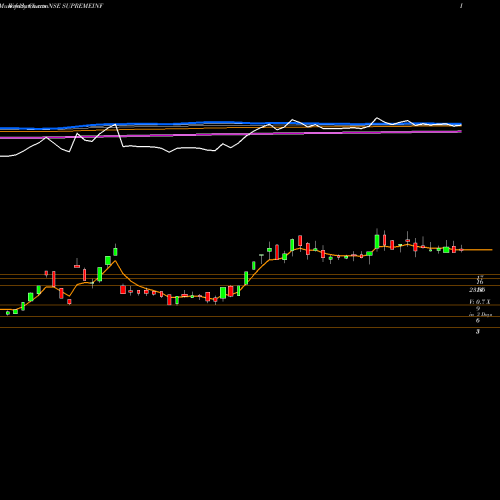The image size is (500, 500).
Task: Click the price axis label 16
Action: tap(480, 282)
